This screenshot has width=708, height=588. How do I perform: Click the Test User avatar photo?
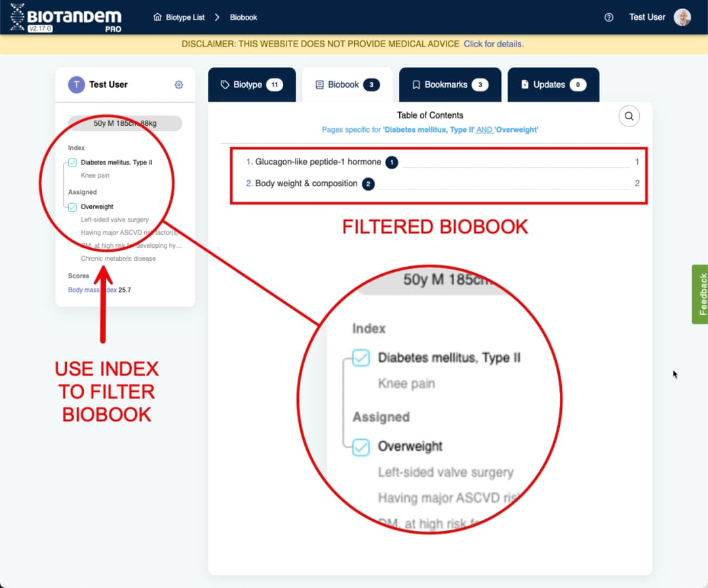(683, 18)
